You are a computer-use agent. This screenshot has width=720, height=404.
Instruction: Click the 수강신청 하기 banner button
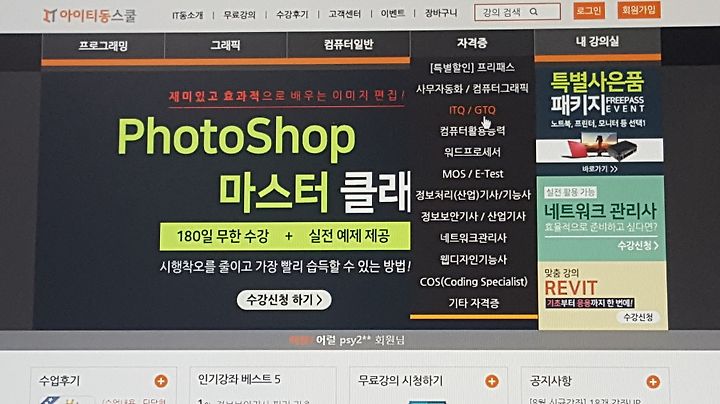pyautogui.click(x=284, y=300)
